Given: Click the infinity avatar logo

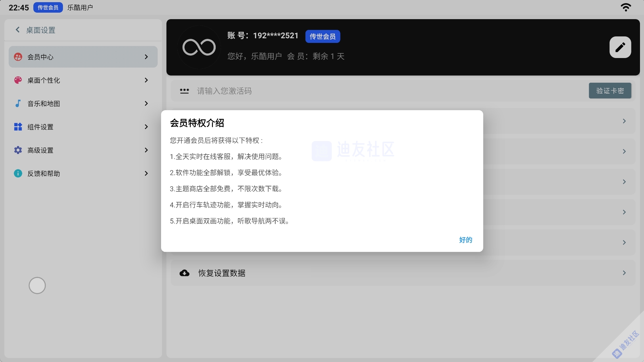Looking at the screenshot, I should click(199, 47).
